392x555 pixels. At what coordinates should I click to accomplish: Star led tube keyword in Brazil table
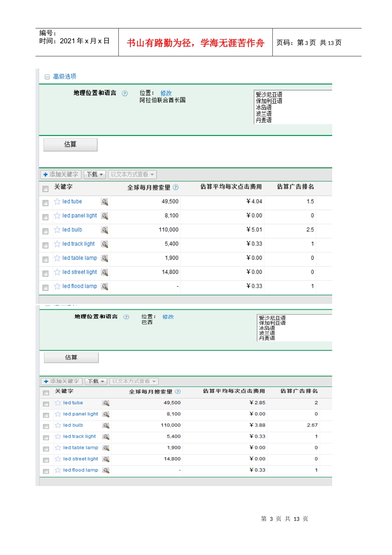[x=58, y=403]
